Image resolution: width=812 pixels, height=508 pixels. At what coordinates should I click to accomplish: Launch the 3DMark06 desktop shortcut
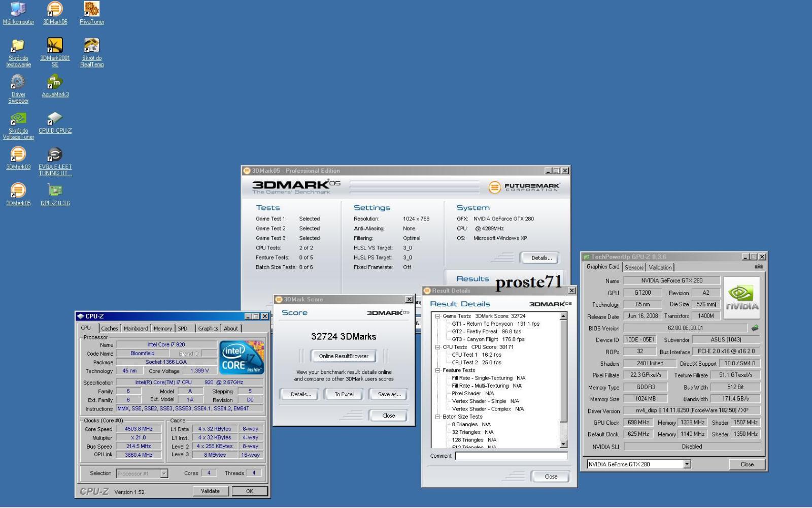point(55,13)
